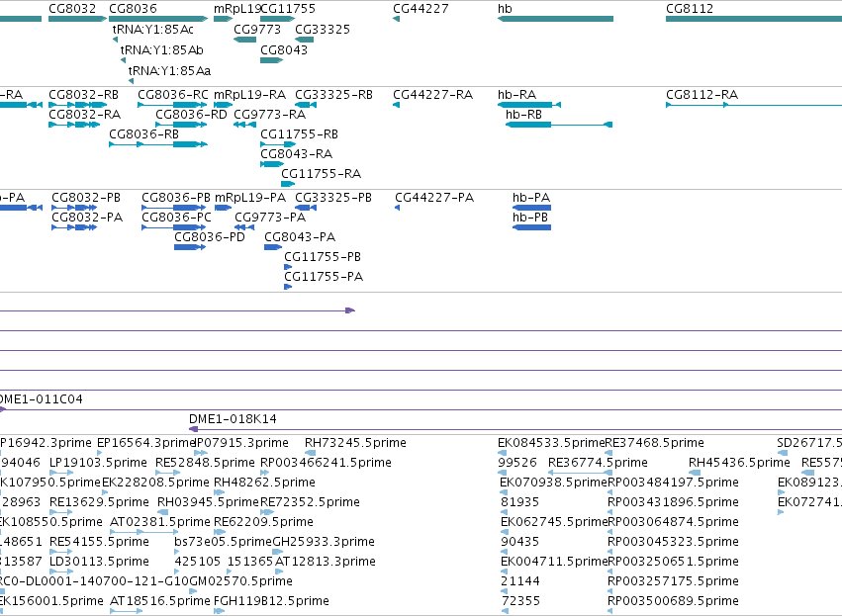This screenshot has width=842, height=616.
Task: Click EST RP003500689.5prime
Action: (x=610, y=611)
